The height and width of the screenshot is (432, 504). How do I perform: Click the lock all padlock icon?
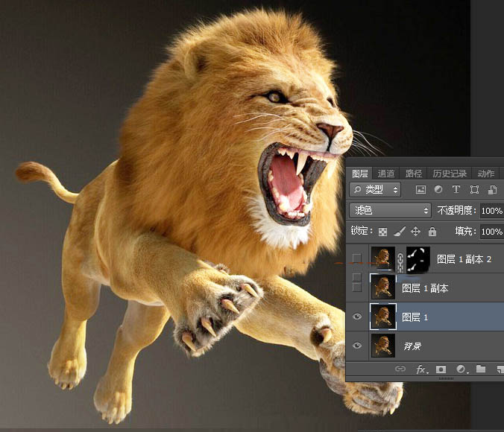[432, 231]
